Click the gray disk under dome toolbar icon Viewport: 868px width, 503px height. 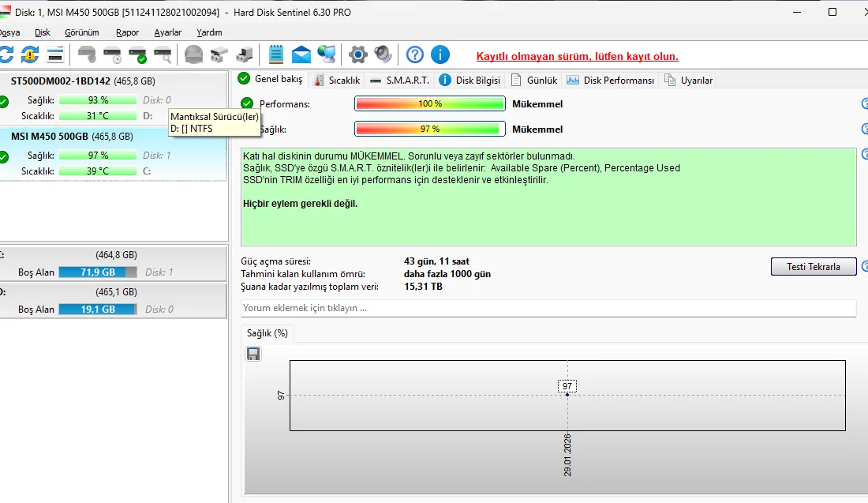coord(193,54)
